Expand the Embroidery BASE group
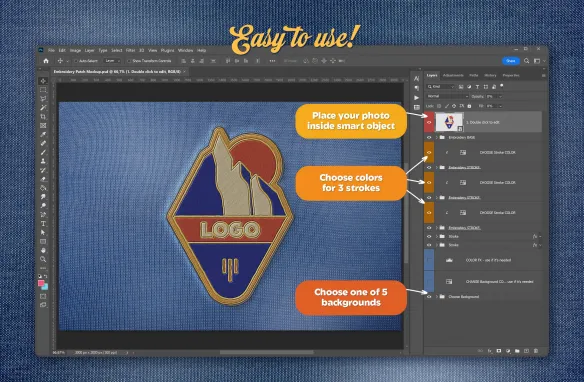This screenshot has height=382, width=584. click(x=437, y=137)
